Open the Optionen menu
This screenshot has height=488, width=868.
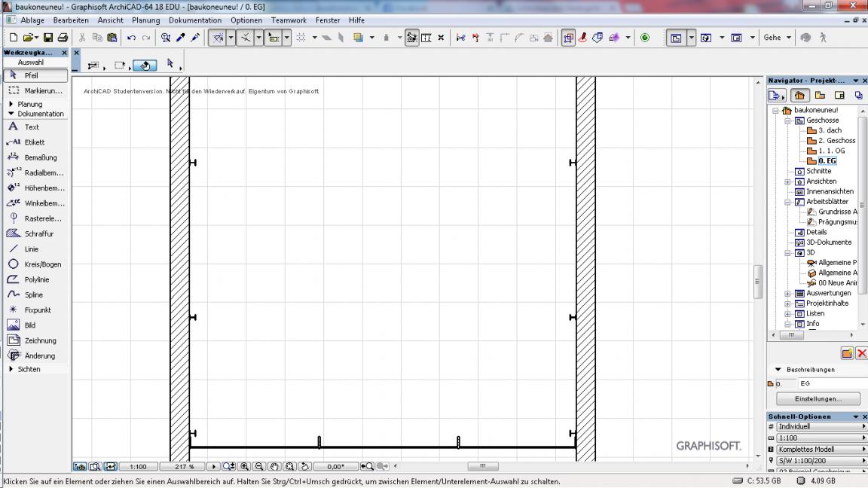coord(246,20)
